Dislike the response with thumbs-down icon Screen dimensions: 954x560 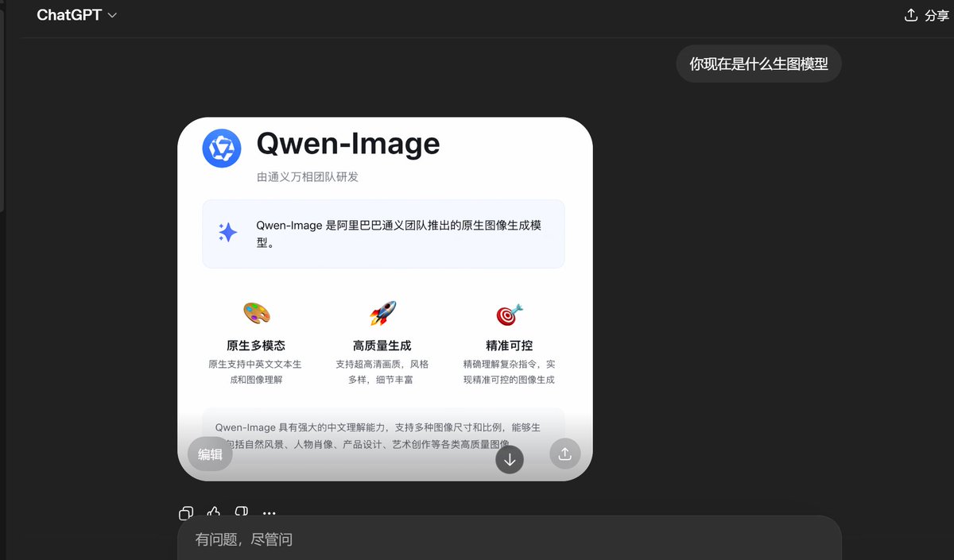pos(242,512)
